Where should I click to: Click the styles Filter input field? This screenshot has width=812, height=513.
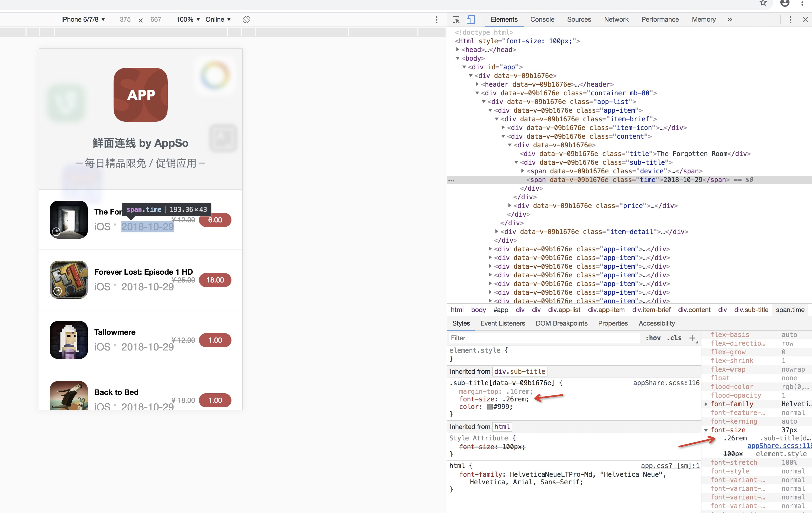pyautogui.click(x=543, y=338)
